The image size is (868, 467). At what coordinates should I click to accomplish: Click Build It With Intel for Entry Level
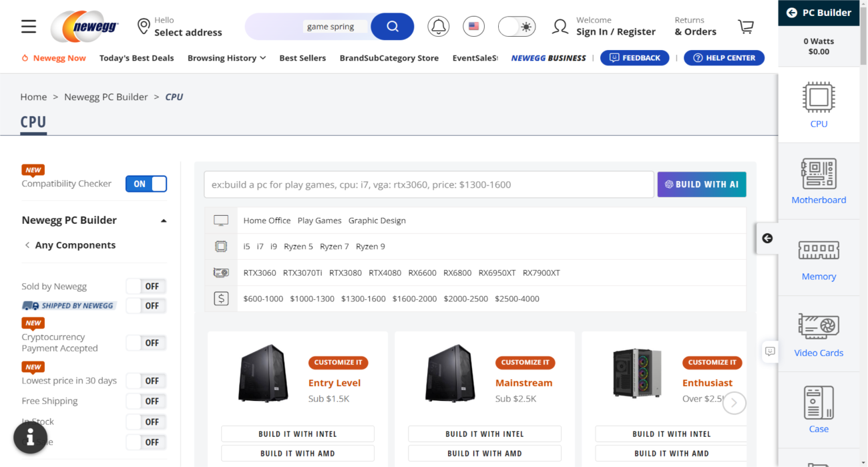click(298, 434)
